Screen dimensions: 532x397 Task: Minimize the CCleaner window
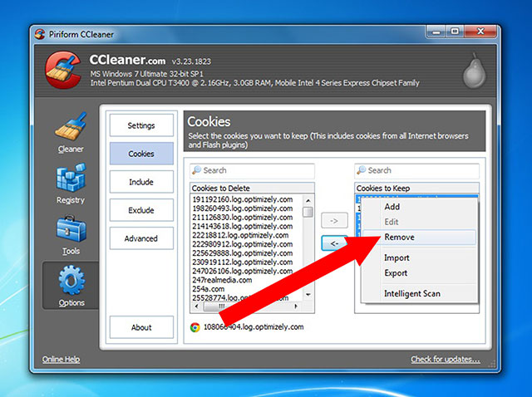pyautogui.click(x=436, y=32)
